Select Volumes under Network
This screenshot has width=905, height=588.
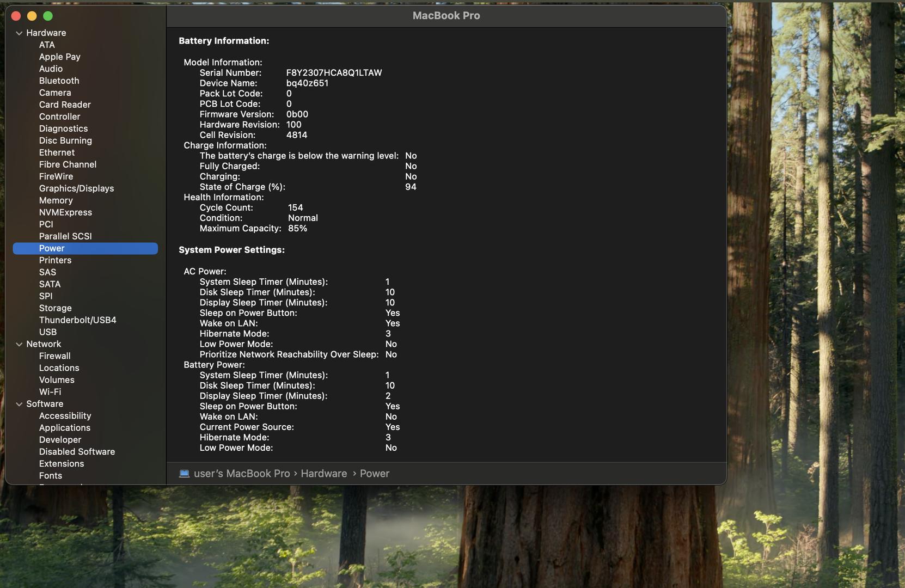pos(57,380)
